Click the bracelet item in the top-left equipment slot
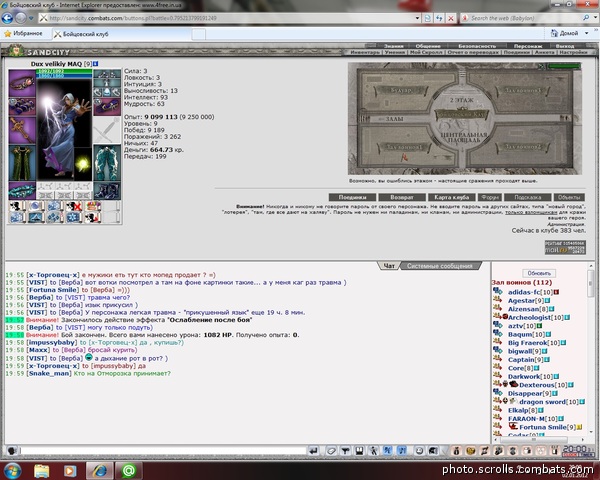The height and width of the screenshot is (480, 600). point(22,83)
